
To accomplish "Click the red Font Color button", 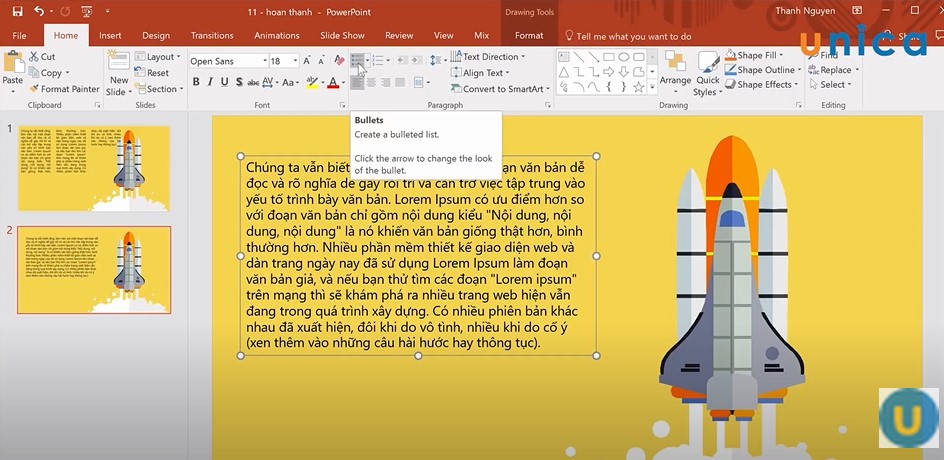I will point(333,82).
